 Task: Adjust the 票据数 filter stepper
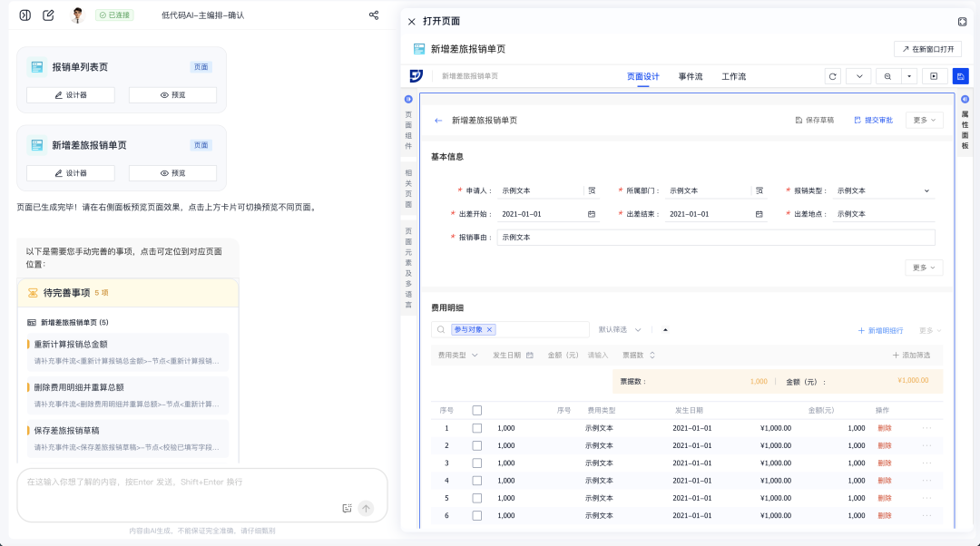[652, 355]
